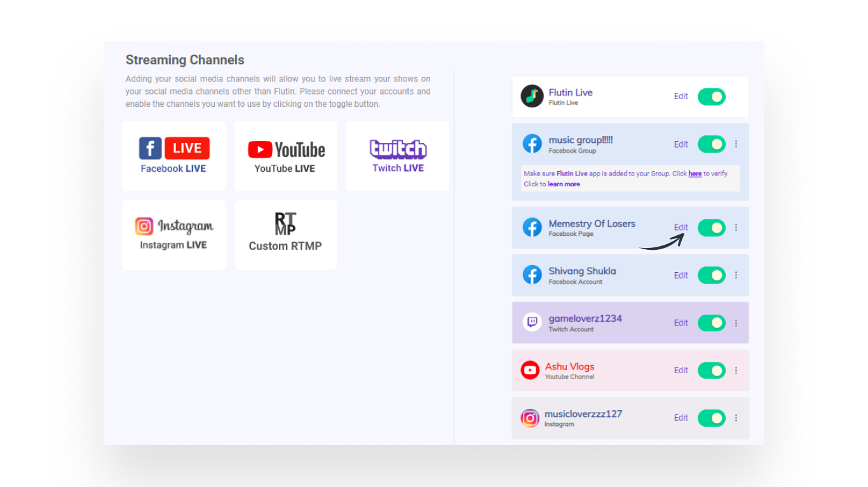The width and height of the screenshot is (868, 487).
Task: Click the RTMP logo on Custom RTMP card
Action: pyautogui.click(x=285, y=224)
